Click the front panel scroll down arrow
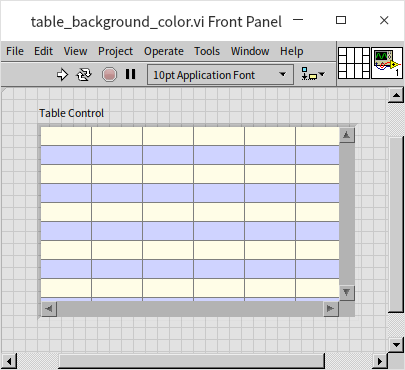Screen dimensions: 405x370 click(396, 344)
